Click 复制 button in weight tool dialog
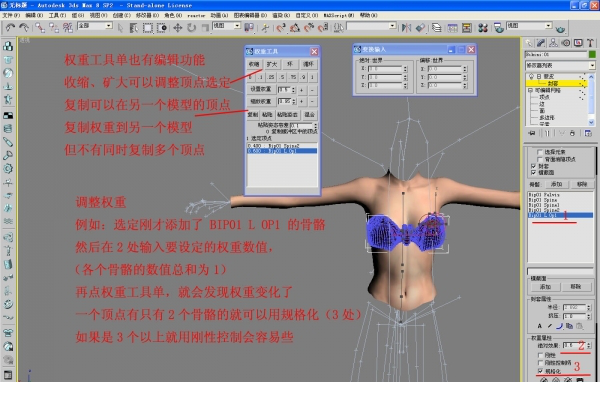 253,114
